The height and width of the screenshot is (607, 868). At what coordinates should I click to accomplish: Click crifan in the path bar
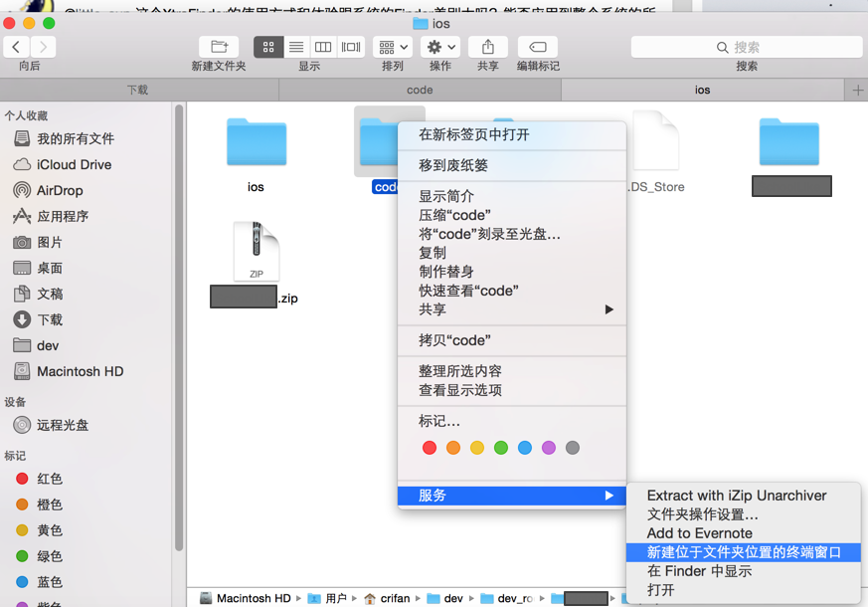388,598
